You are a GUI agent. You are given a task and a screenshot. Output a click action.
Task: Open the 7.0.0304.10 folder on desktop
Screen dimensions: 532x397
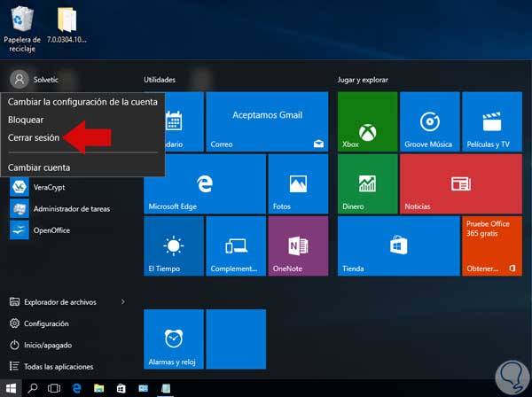click(66, 26)
